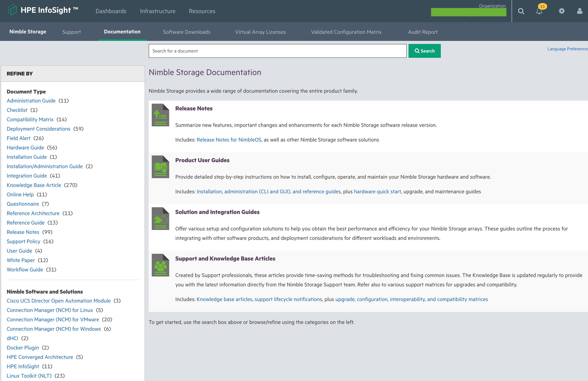The width and height of the screenshot is (588, 381).
Task: Open the user account profile icon
Action: (579, 11)
